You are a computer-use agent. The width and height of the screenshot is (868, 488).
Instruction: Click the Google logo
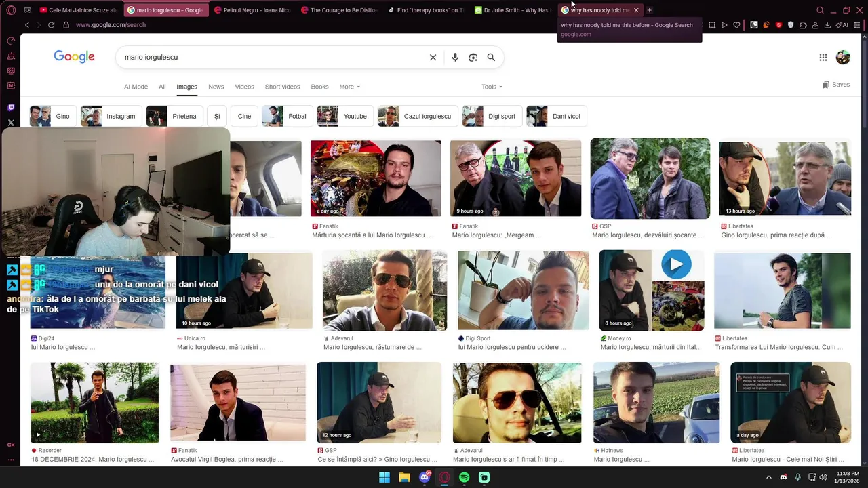point(74,57)
